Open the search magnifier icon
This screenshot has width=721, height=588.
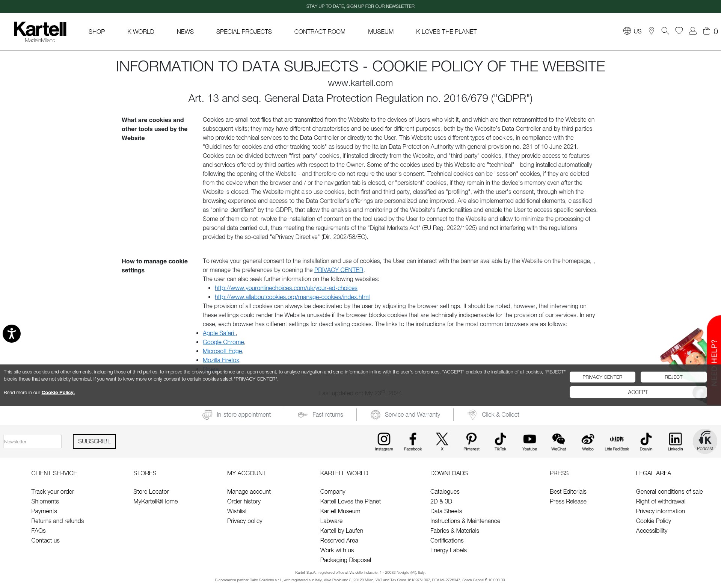coord(665,31)
